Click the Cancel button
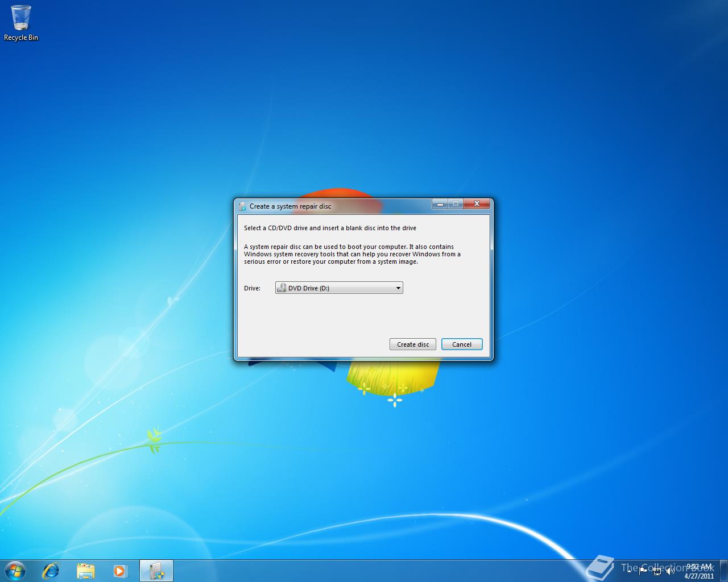728x582 pixels. pos(461,344)
